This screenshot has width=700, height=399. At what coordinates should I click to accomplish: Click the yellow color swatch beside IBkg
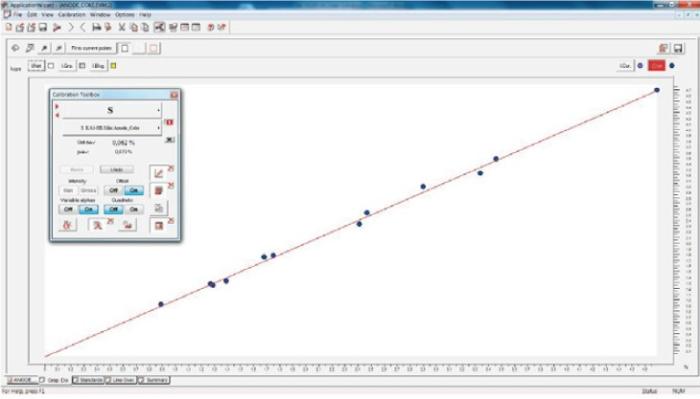point(113,66)
